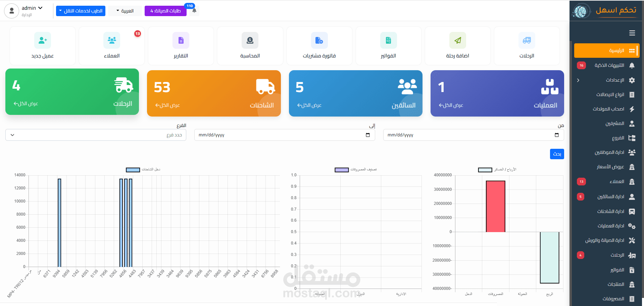Select the الفواتير card icon
644x306 pixels.
tap(388, 40)
